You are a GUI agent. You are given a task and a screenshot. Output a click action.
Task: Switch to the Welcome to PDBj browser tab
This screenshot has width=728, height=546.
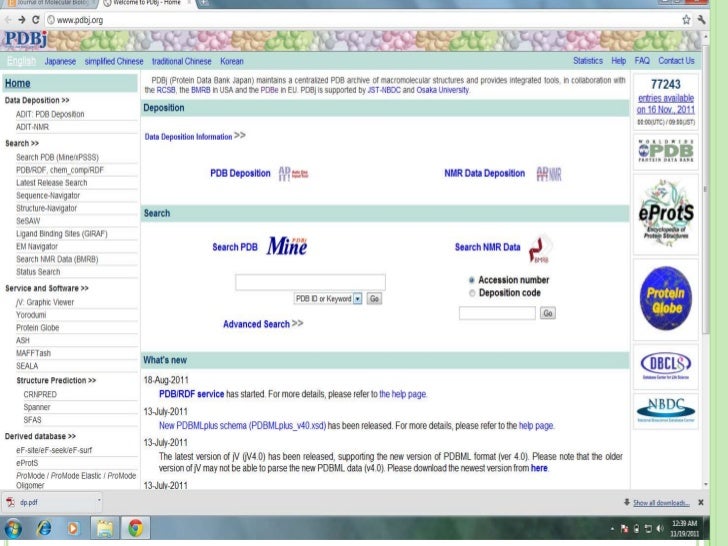[146, 3]
